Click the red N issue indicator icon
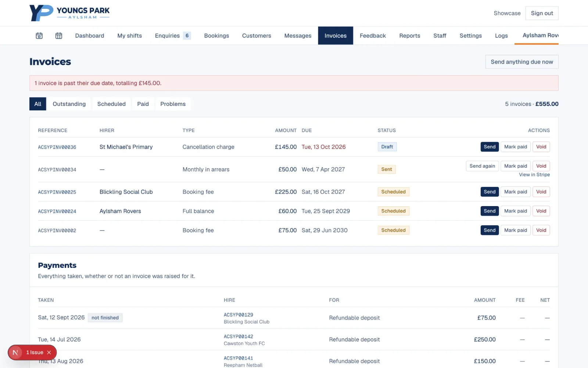 15,353
